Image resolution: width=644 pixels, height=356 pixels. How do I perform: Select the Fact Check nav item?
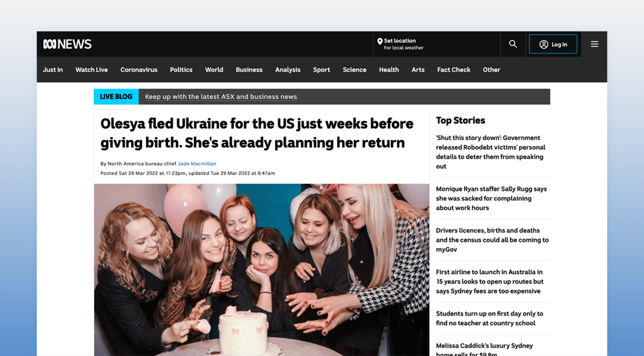453,70
